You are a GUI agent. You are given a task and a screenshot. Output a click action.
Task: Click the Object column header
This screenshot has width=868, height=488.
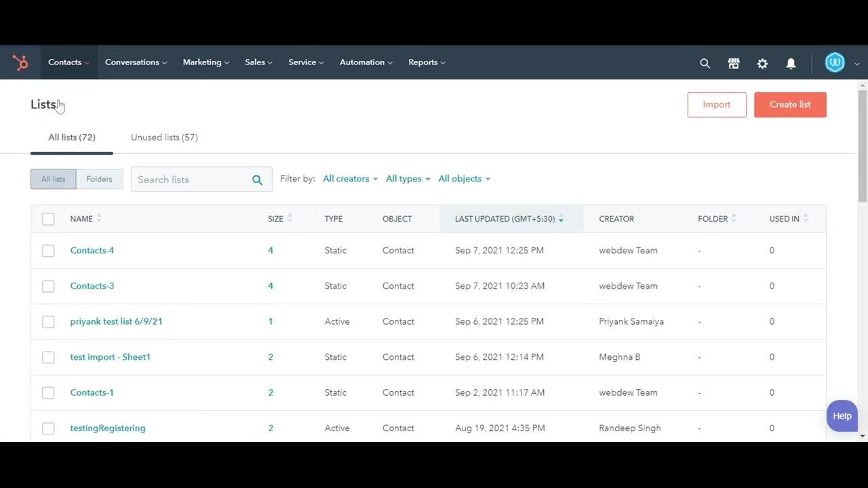point(397,219)
